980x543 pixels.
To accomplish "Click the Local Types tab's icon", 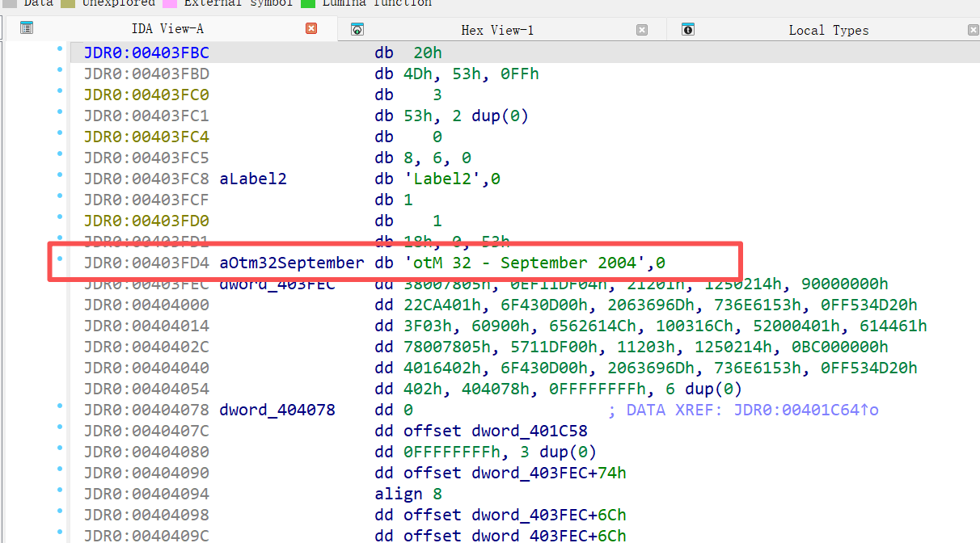I will tap(688, 29).
